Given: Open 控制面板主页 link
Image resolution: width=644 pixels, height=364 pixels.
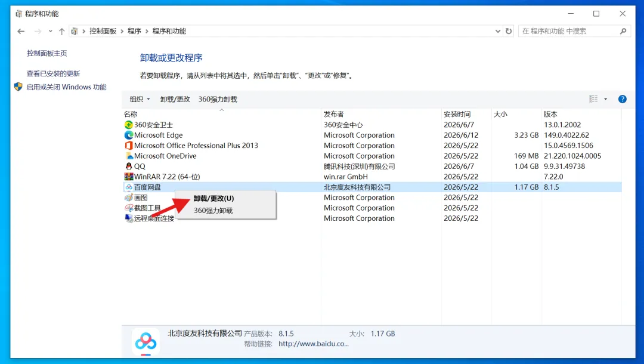Looking at the screenshot, I should coord(47,54).
